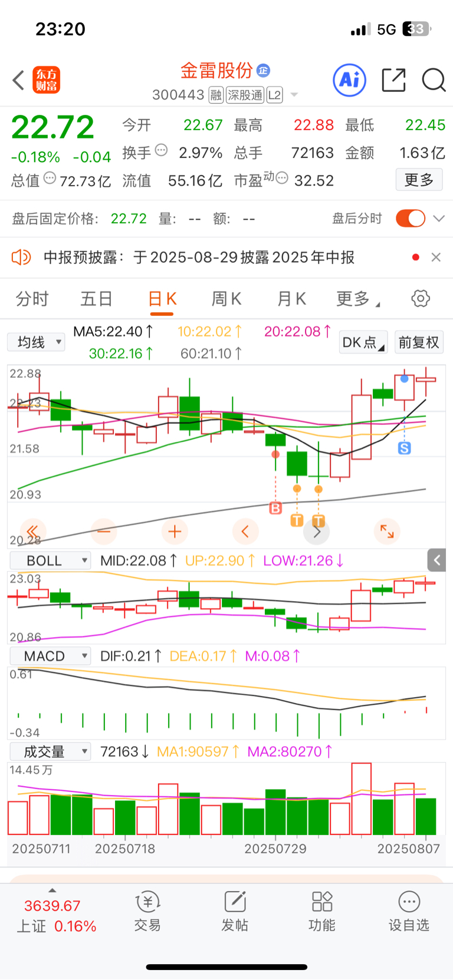The image size is (453, 980).
Task: Tap the 市盈 info icon
Action: click(282, 178)
